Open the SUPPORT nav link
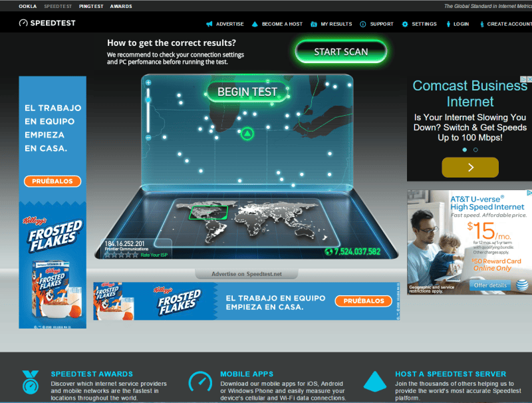Screen dimensions: 532x403 point(382,24)
